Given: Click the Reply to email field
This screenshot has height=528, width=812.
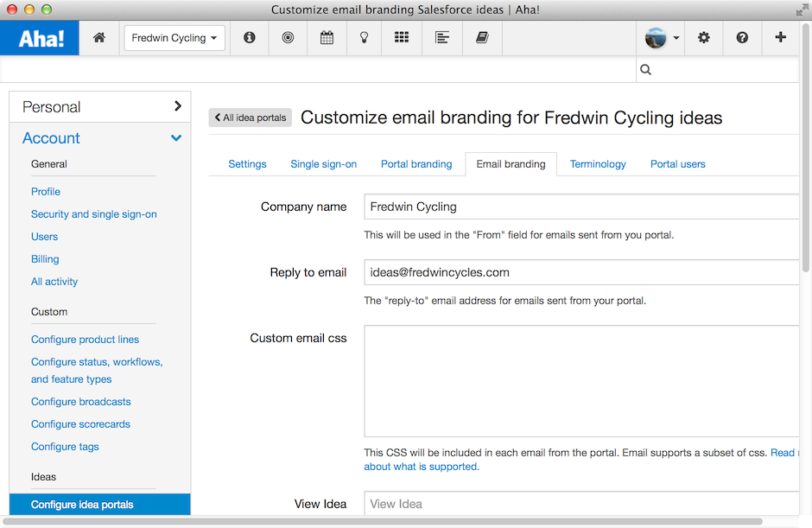Looking at the screenshot, I should coord(581,272).
